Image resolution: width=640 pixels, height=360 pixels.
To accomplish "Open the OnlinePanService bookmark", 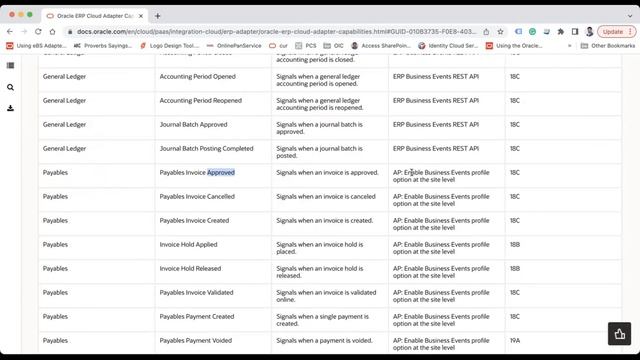I will [x=234, y=46].
